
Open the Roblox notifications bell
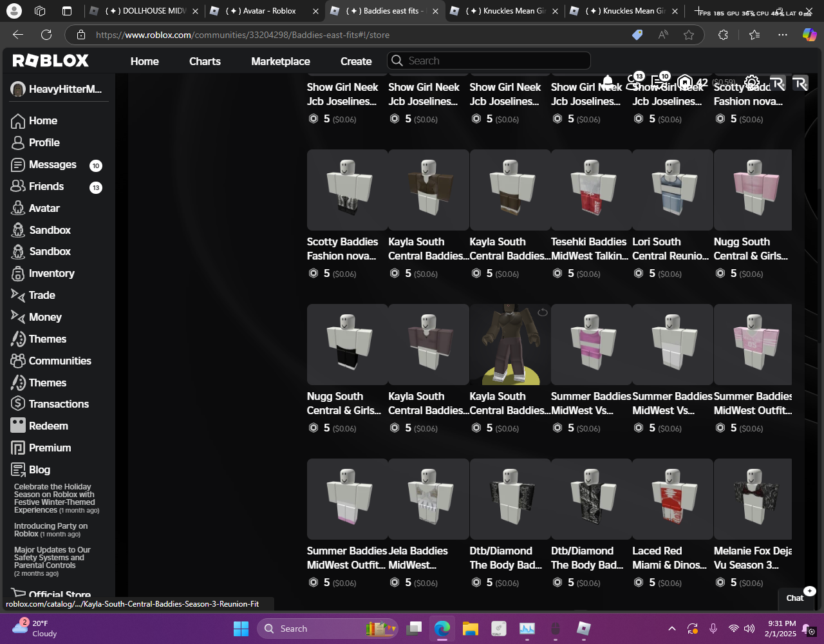[608, 82]
